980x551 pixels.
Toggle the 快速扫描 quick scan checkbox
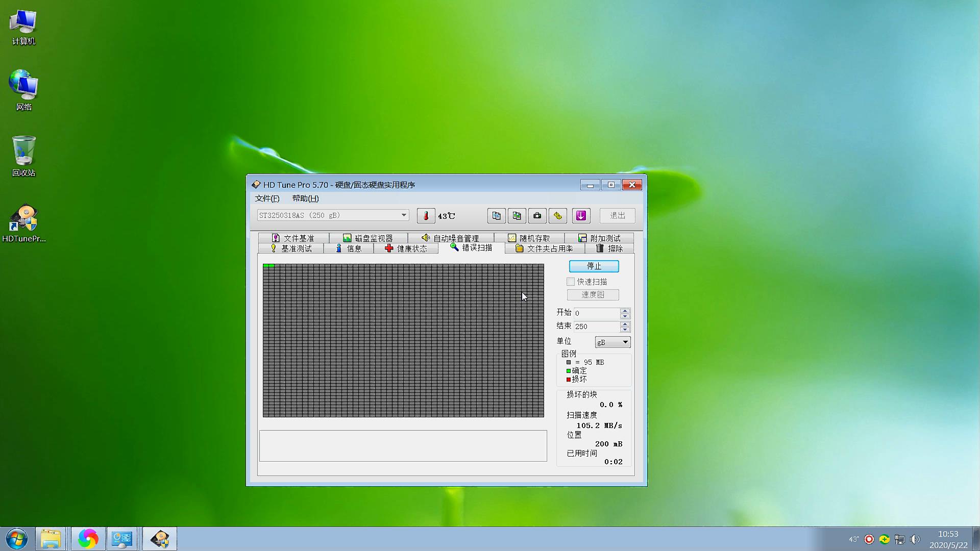tap(571, 282)
